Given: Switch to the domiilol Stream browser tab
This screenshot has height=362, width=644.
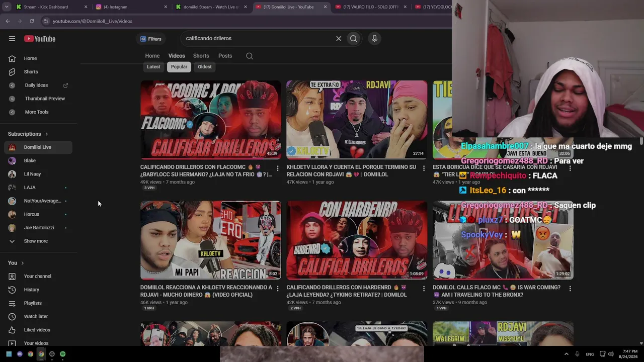Looking at the screenshot, I should [x=211, y=7].
